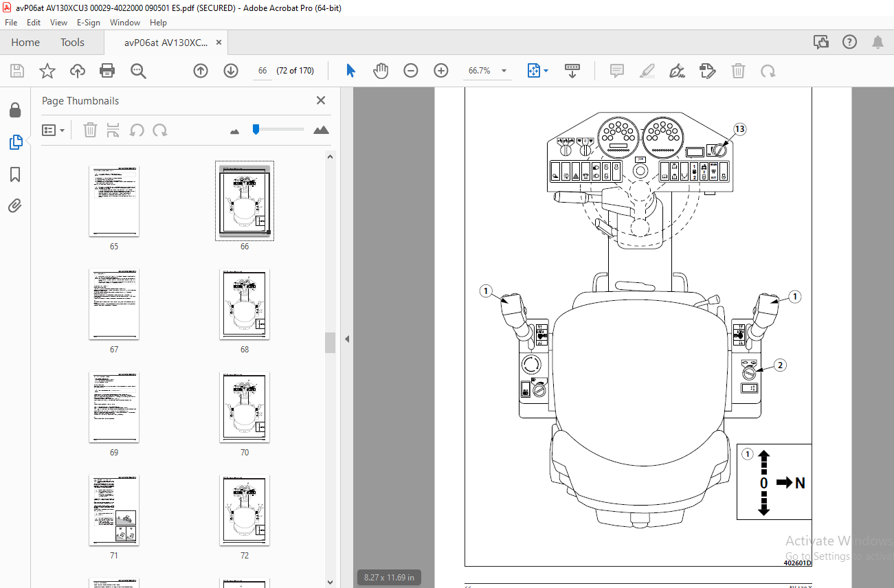Click the thumbnails scrollbar thumb
The width and height of the screenshot is (894, 588).
pos(331,342)
